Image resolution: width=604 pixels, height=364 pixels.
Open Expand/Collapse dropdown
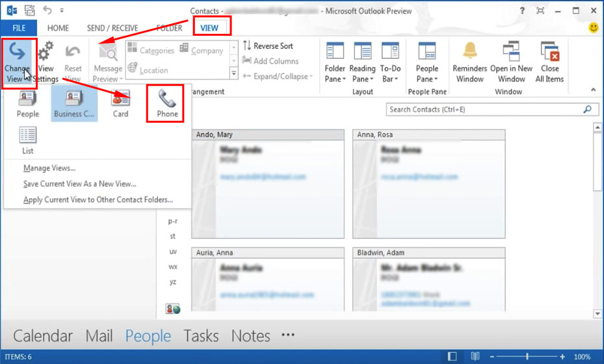278,76
